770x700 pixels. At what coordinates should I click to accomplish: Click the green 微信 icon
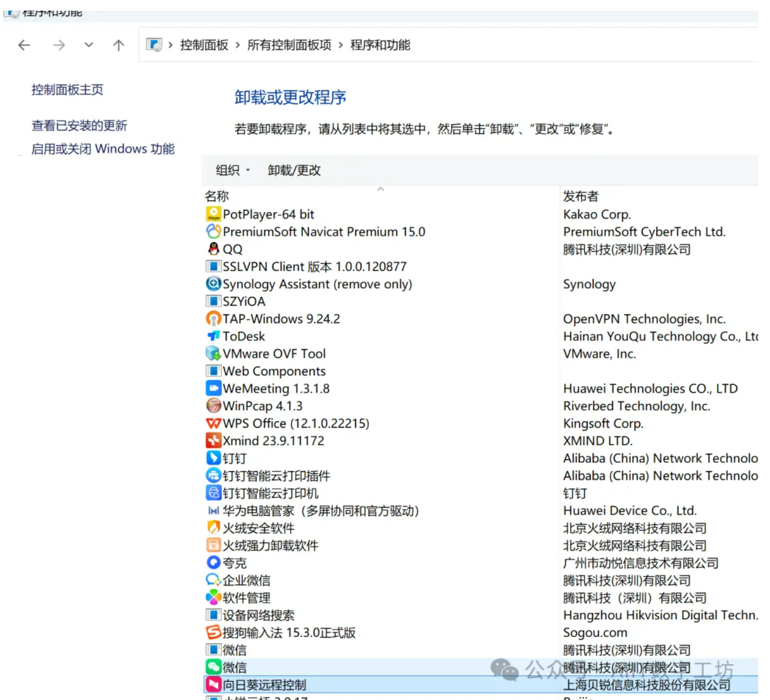point(213,667)
